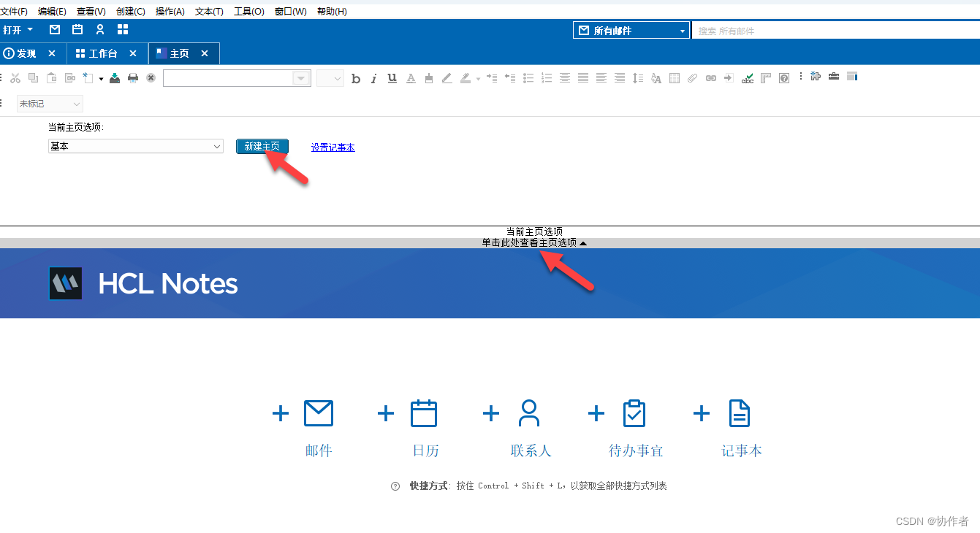Click the briefcase toolbox icon
The image size is (980, 533).
(x=833, y=76)
